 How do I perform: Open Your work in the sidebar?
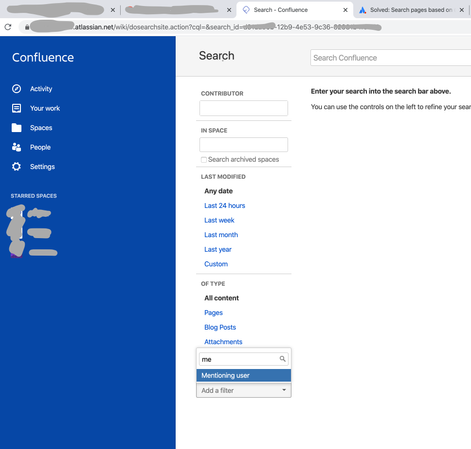[x=45, y=108]
